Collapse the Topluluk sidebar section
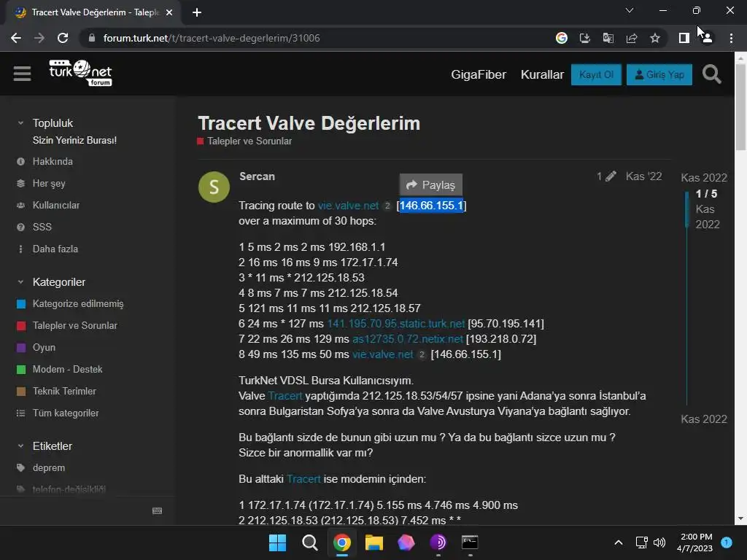This screenshot has width=747, height=560. tap(20, 122)
